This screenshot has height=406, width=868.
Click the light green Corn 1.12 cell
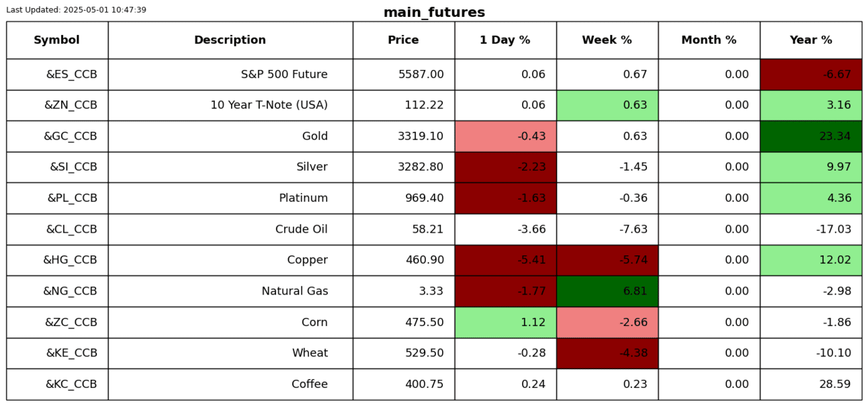505,323
